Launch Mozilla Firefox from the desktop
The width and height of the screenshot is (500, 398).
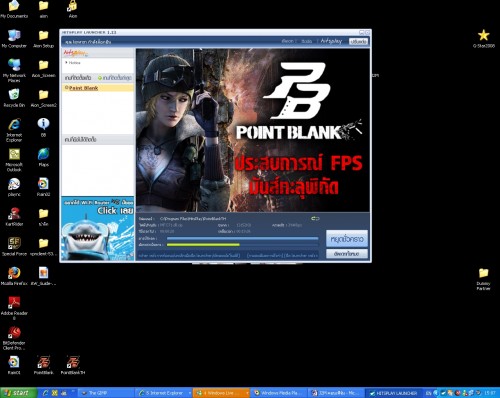coord(14,276)
